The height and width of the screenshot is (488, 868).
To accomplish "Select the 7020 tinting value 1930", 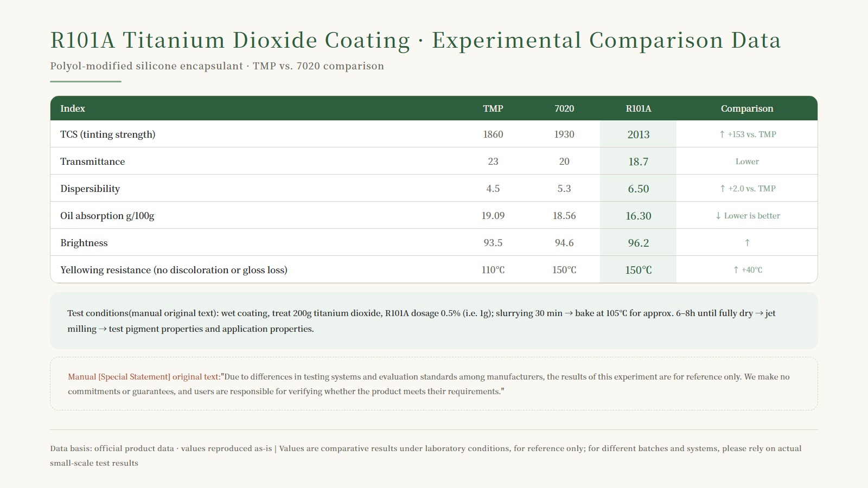I will tap(564, 134).
